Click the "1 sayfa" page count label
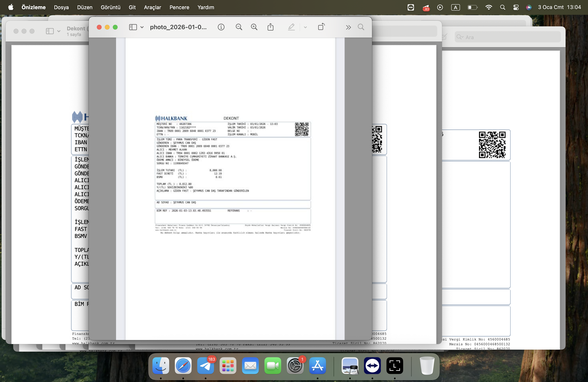The width and height of the screenshot is (588, 382). pos(74,35)
